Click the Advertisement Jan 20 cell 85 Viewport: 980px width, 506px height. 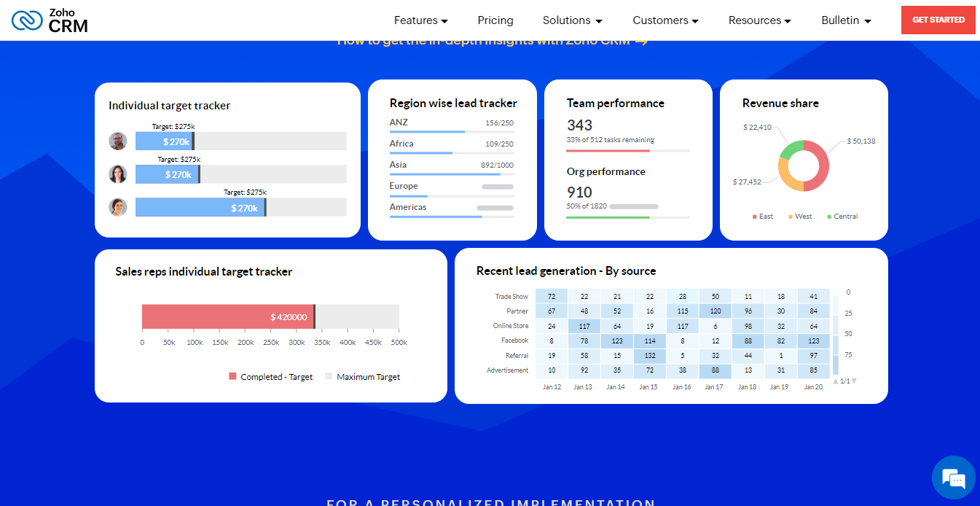(814, 370)
